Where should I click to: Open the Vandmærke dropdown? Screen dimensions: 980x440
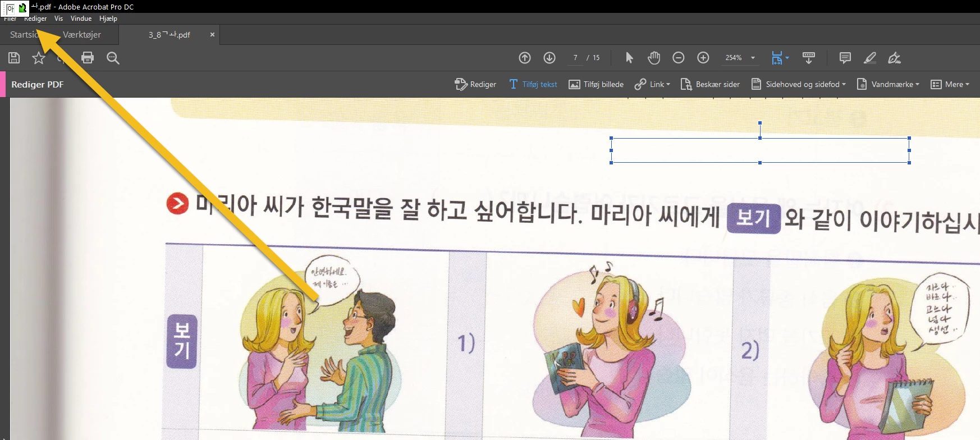(x=889, y=84)
